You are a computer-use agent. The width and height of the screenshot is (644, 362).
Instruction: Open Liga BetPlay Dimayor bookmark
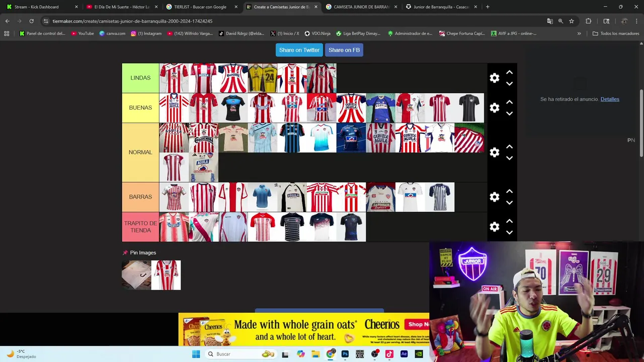point(358,34)
